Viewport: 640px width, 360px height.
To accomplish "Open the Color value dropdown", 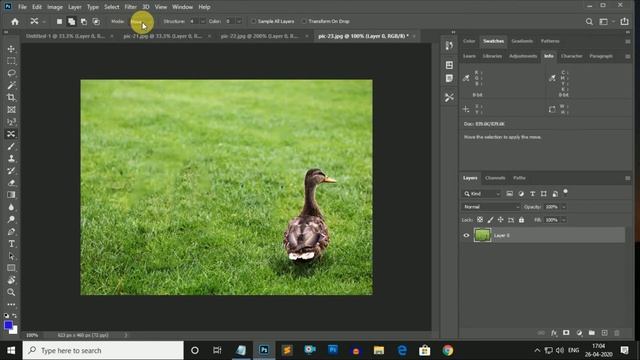I will 239,21.
